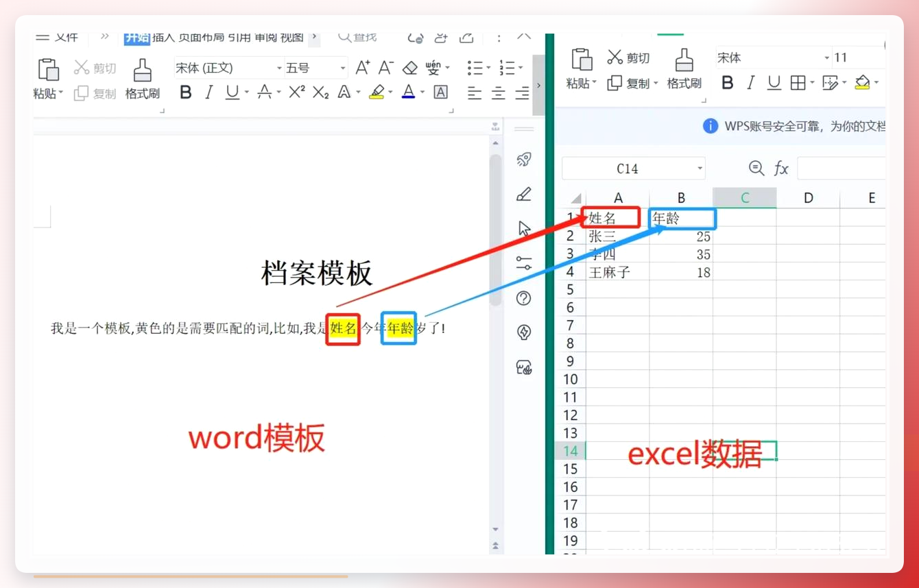Open the sliders settings icon in the side panel
This screenshot has height=588, width=919.
pos(524,262)
